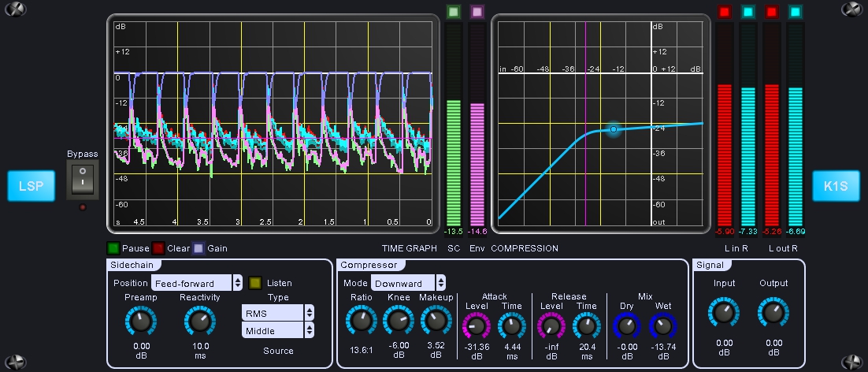Click the Dry mix knob
Viewport: 868px width, 372px height.
click(x=627, y=326)
